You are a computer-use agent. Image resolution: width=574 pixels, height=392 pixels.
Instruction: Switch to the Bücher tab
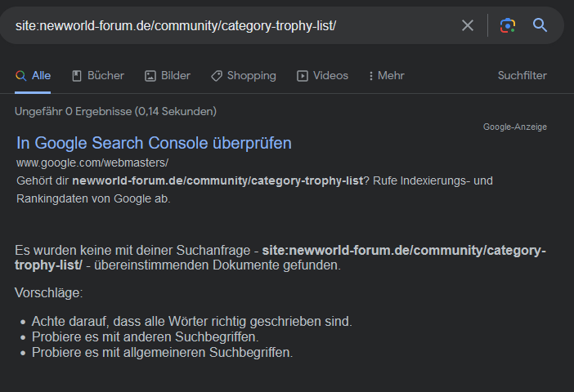point(105,76)
